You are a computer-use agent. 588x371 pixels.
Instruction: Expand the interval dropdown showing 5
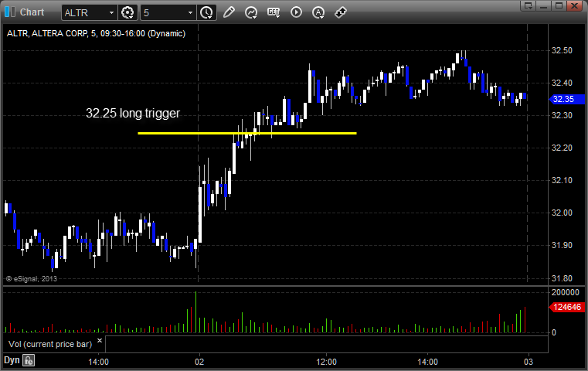click(x=190, y=13)
